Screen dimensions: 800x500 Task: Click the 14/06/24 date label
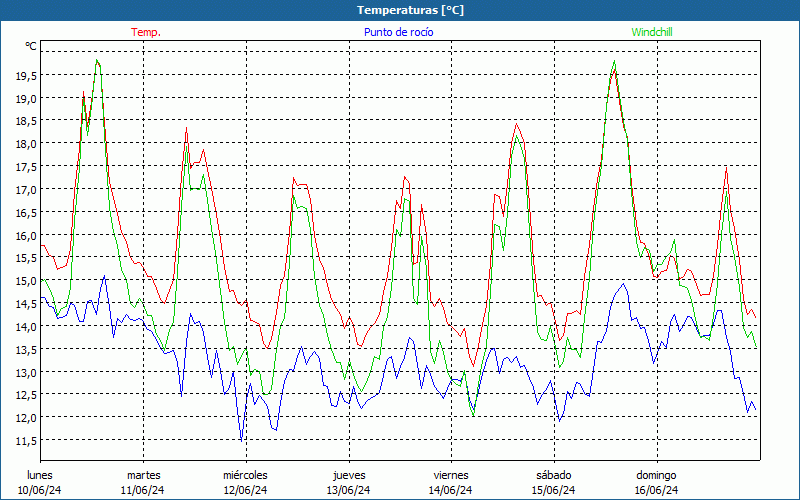click(x=451, y=490)
